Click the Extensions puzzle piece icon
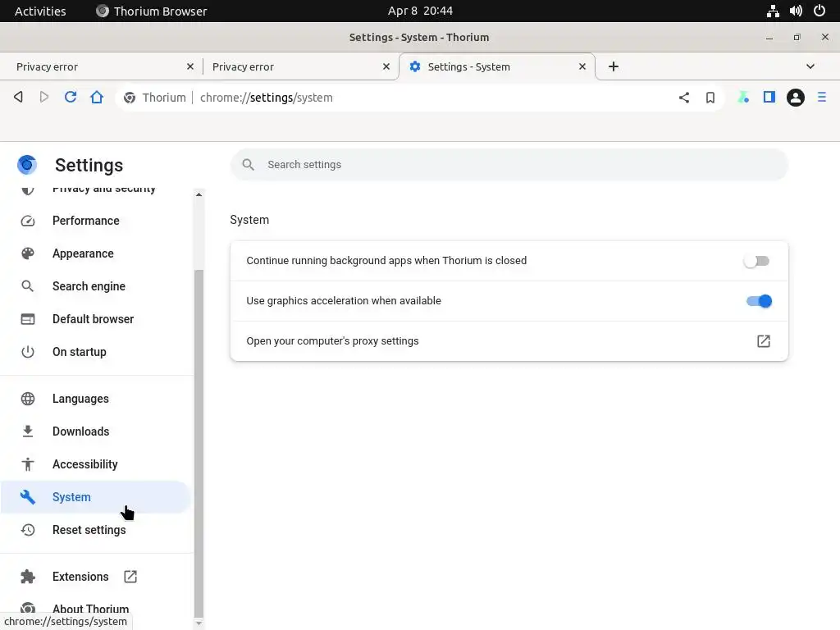840x630 pixels. [x=28, y=577]
